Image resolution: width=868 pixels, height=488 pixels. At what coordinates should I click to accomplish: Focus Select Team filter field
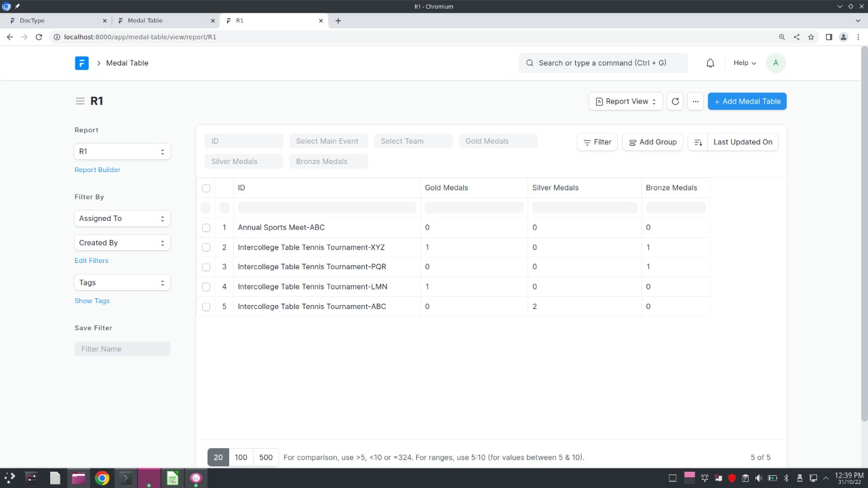pos(413,141)
